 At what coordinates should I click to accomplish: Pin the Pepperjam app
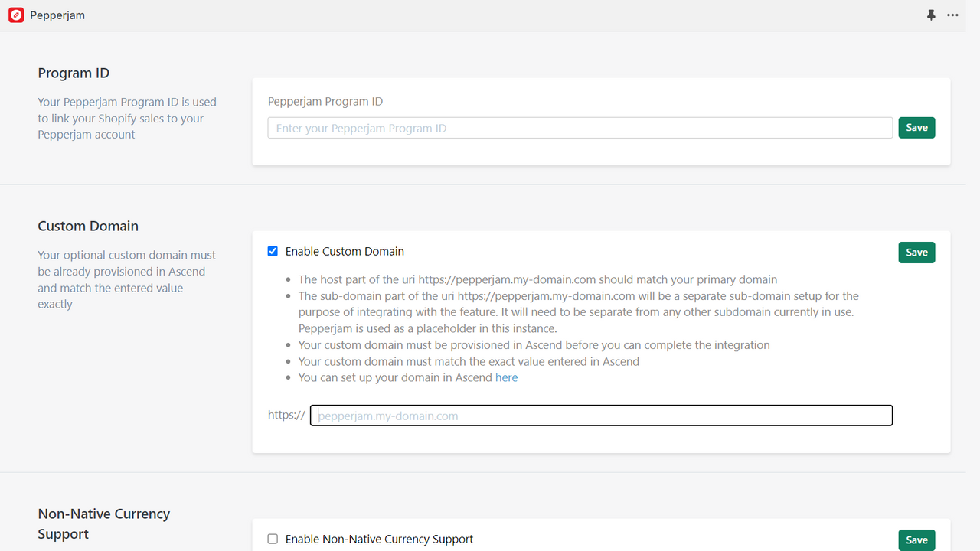[931, 15]
